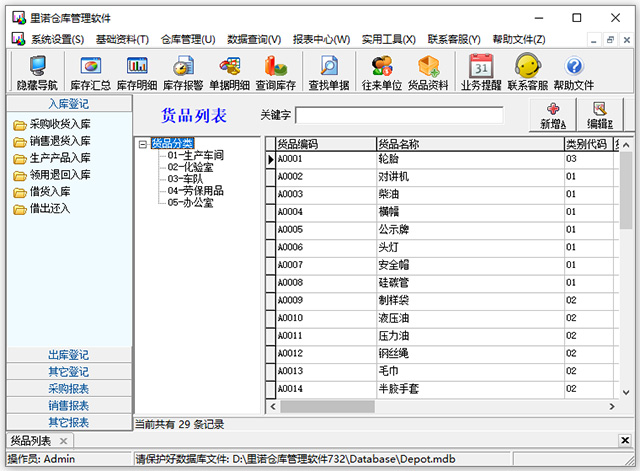
Task: Open the 实用工具(X) menu
Action: (x=389, y=40)
